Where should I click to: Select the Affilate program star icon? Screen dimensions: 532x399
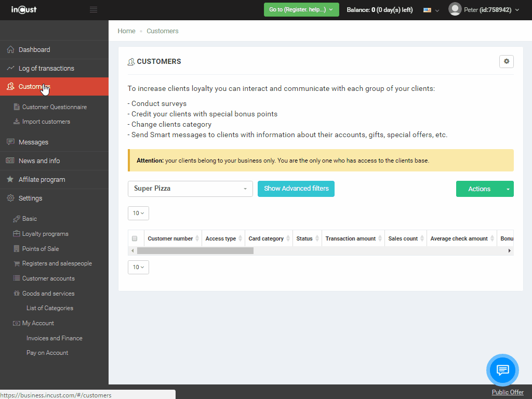coord(11,179)
